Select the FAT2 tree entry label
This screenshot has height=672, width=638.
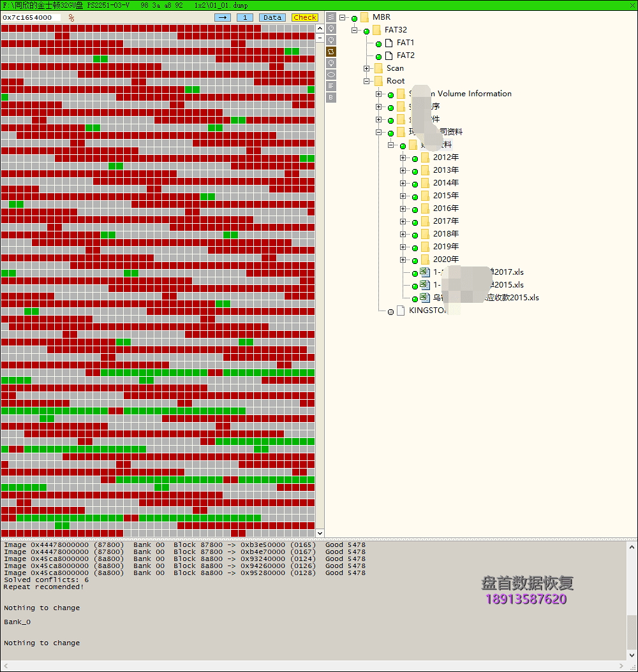(406, 55)
